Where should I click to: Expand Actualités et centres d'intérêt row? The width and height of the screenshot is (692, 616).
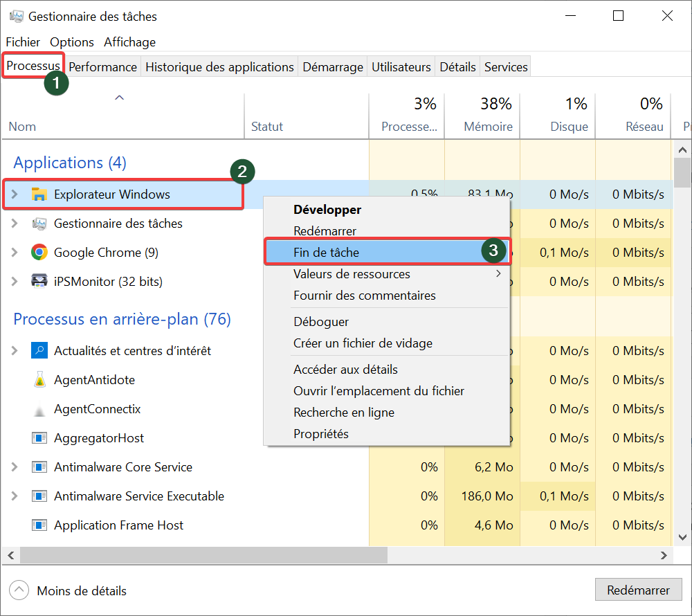pos(14,350)
